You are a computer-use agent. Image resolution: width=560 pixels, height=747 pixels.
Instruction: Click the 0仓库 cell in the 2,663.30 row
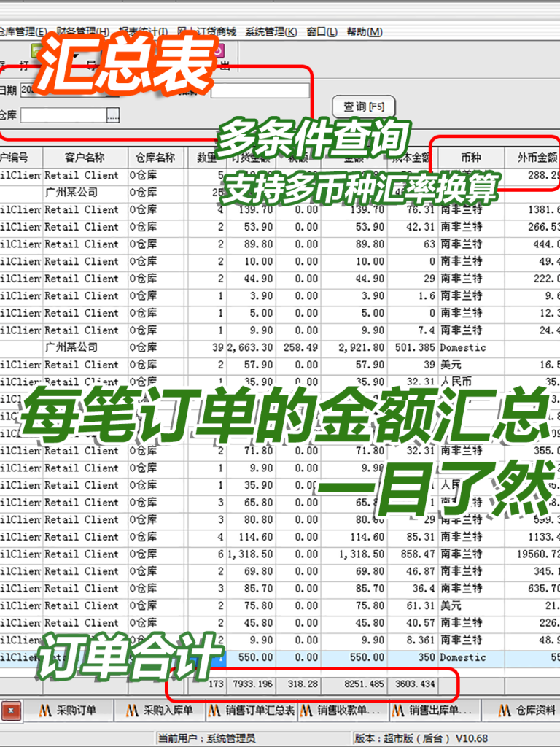point(156,348)
